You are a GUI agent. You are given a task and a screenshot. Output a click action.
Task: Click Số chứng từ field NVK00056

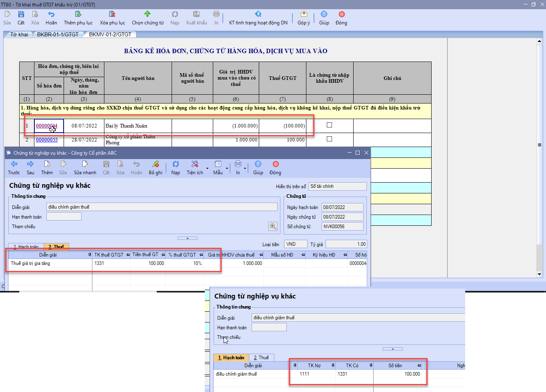(342, 227)
